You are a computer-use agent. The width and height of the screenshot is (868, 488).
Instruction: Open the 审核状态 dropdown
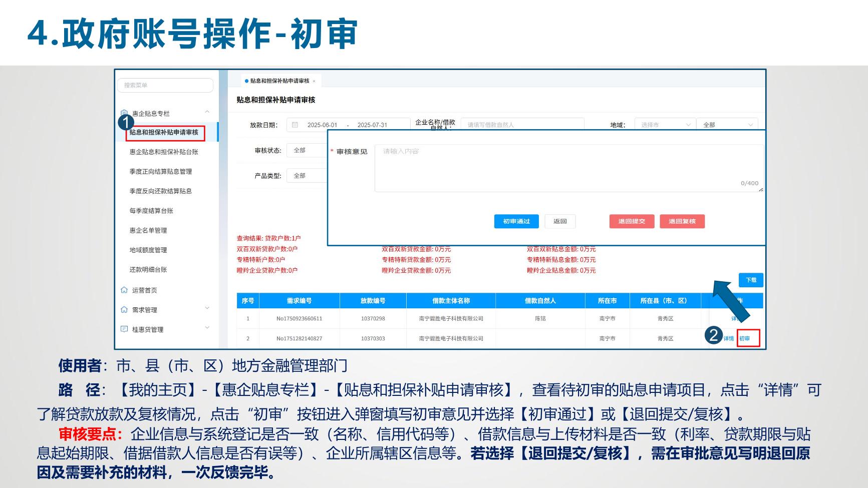coord(307,150)
